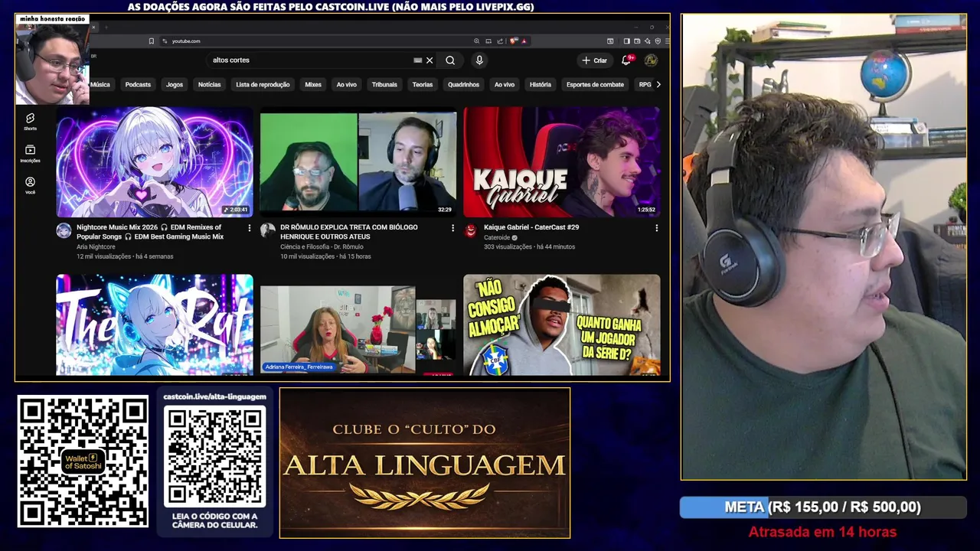Play 'The Rat' anime thumbnail
Screen dimensions: 980x551
tap(155, 325)
